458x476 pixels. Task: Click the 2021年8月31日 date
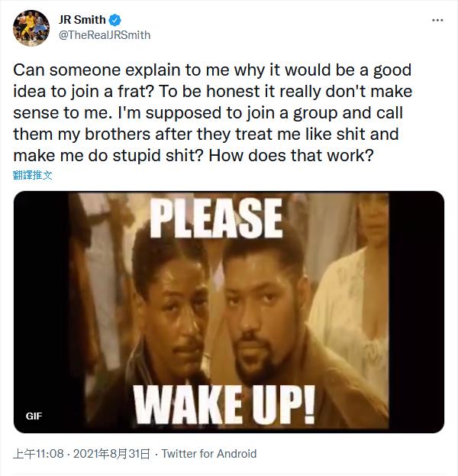coord(111,454)
